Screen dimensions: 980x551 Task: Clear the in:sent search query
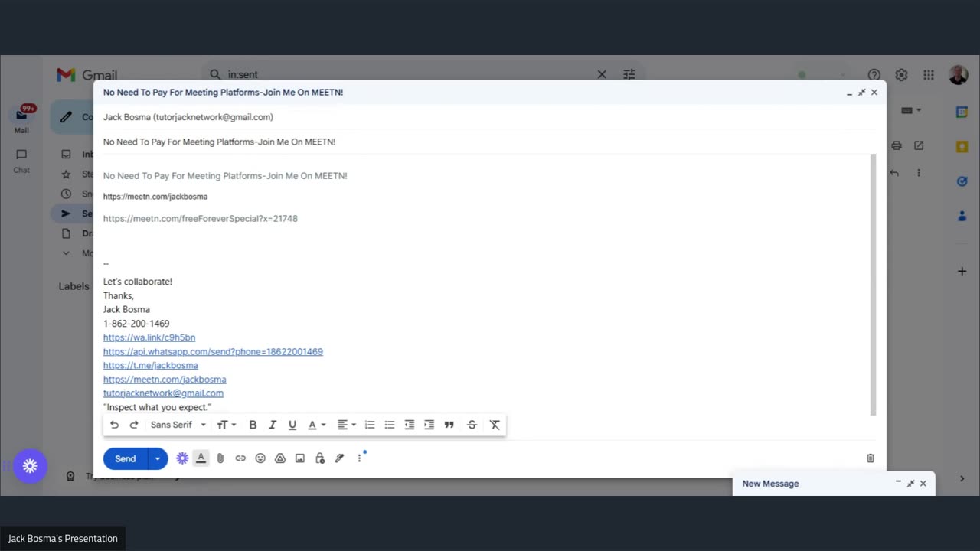coord(602,74)
